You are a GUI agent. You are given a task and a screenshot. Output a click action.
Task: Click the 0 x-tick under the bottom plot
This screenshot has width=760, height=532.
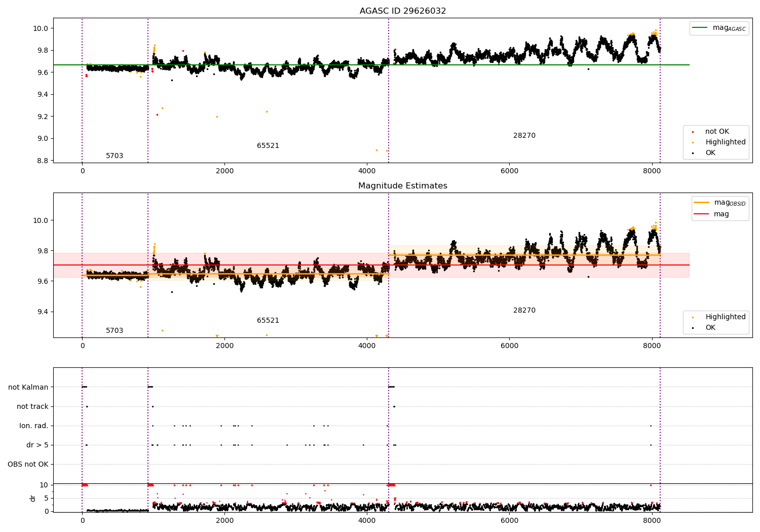tap(82, 520)
